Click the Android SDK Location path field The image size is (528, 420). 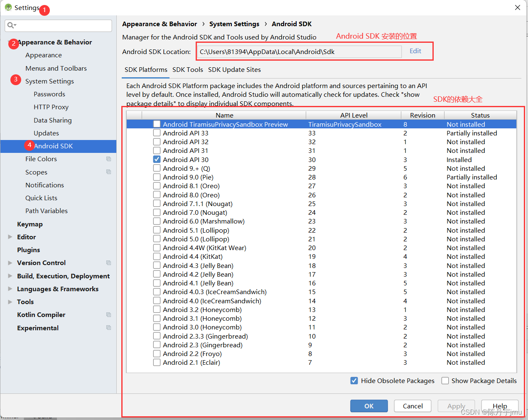coord(299,52)
